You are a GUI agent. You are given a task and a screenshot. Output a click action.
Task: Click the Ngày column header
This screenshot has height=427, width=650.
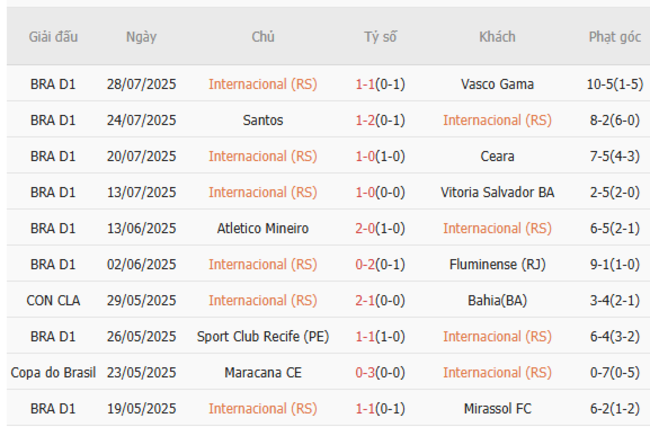coord(141,37)
